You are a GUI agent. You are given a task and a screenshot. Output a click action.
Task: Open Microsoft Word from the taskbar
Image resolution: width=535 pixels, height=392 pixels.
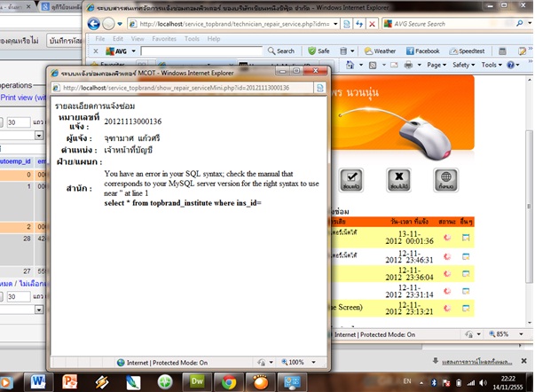tap(38, 382)
